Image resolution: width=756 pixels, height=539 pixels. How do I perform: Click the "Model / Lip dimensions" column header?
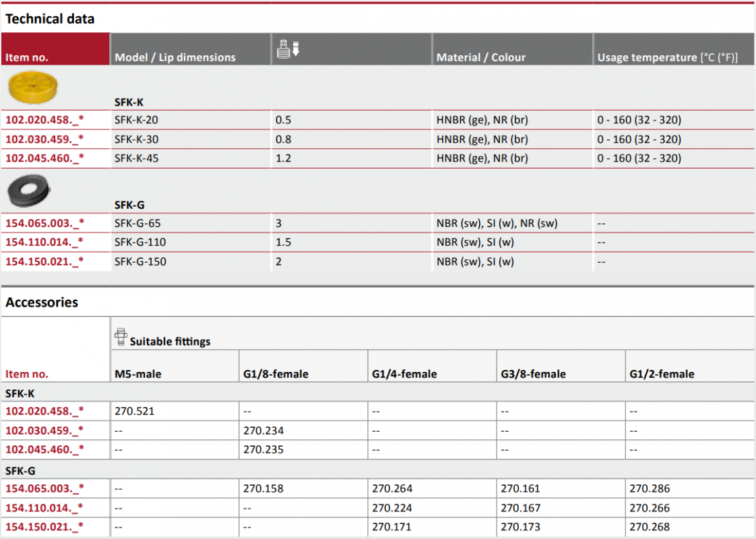pos(175,57)
